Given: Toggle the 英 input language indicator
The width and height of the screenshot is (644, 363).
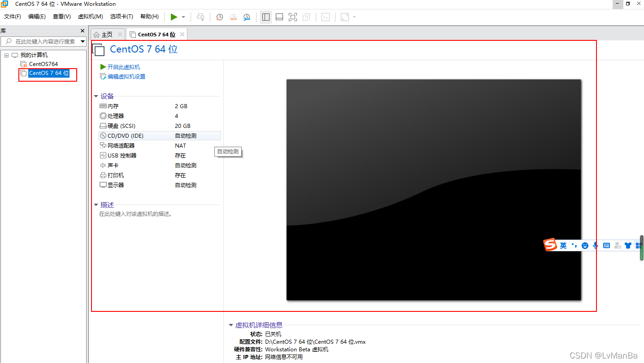Looking at the screenshot, I should click(x=563, y=245).
